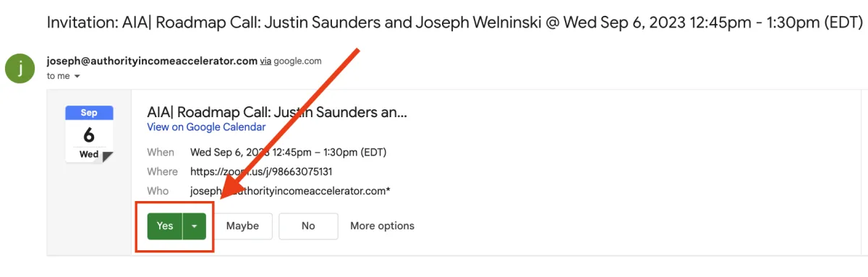Expand the Yes RSVP dropdown arrow
The width and height of the screenshot is (868, 277).
click(x=195, y=226)
